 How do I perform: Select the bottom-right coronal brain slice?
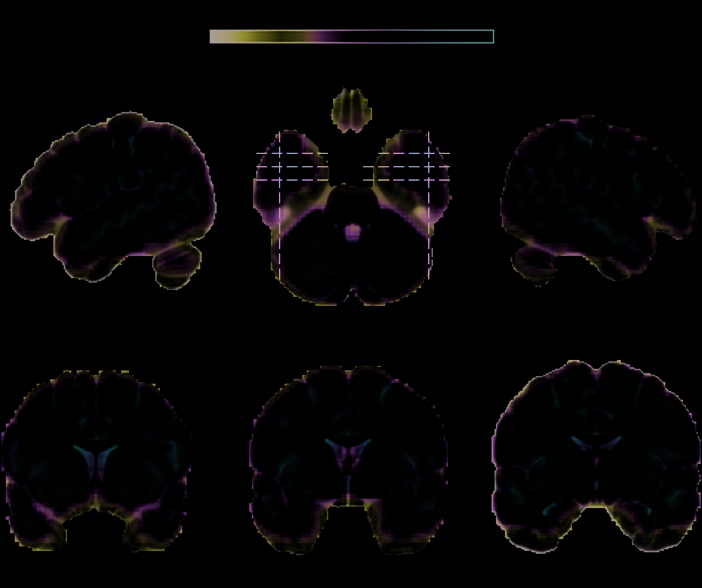[596, 457]
